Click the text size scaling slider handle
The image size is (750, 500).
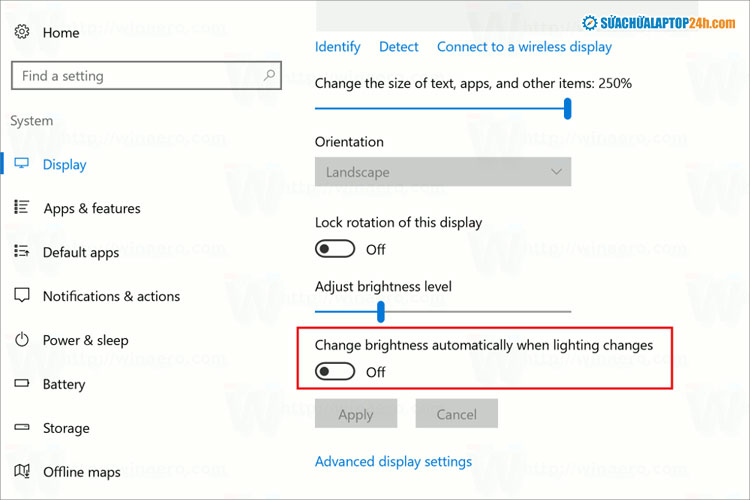pyautogui.click(x=567, y=108)
